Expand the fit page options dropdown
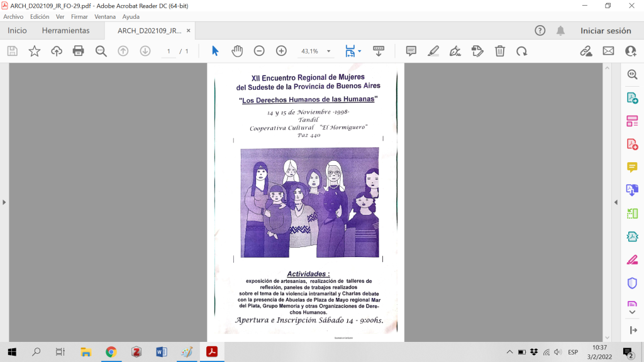The height and width of the screenshot is (362, 644). pos(360,52)
